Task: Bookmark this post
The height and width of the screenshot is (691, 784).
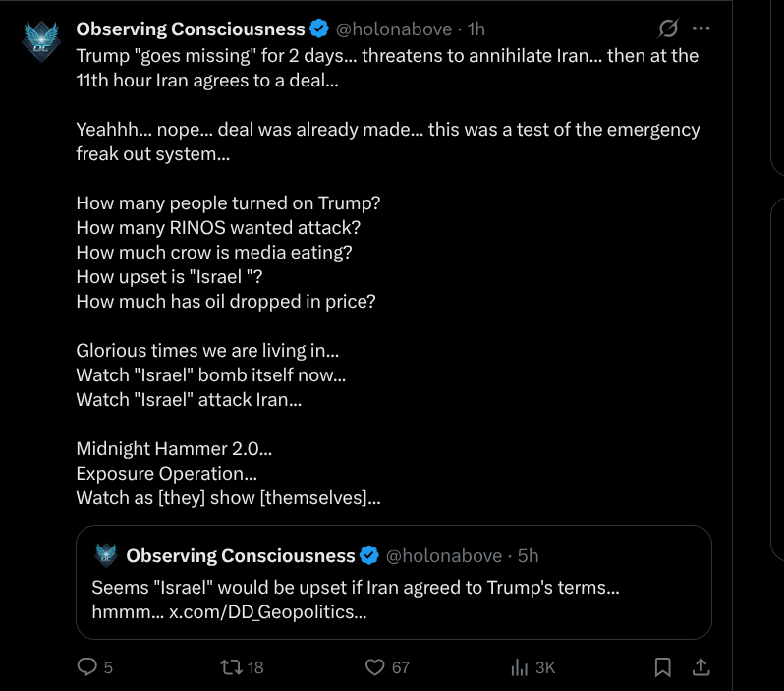Action: [663, 667]
